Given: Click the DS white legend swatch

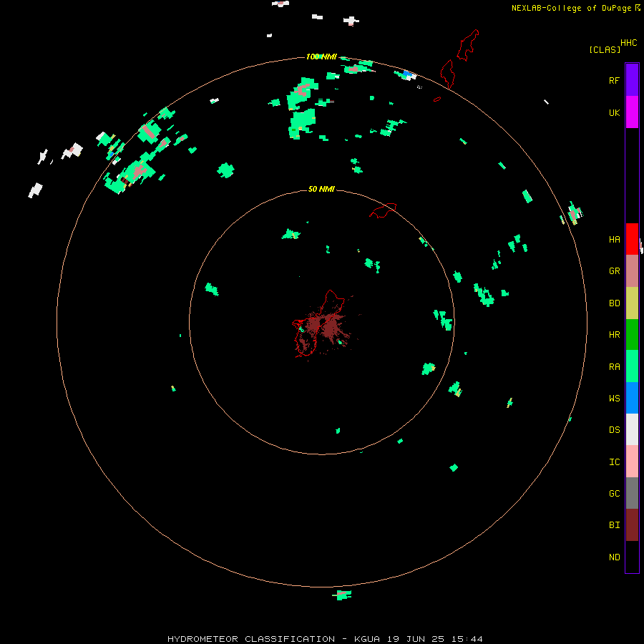Looking at the screenshot, I should (x=632, y=429).
